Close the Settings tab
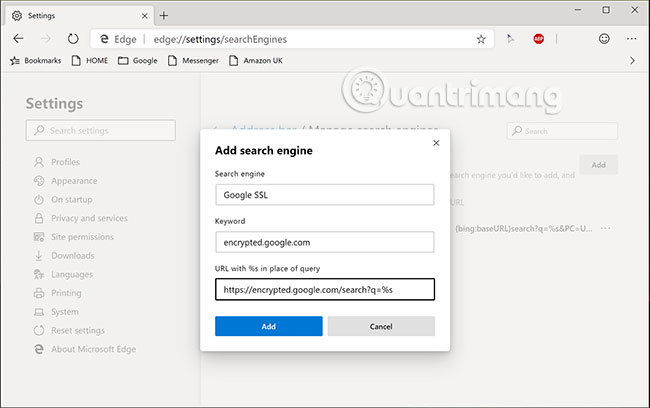Image resolution: width=650 pixels, height=408 pixels. click(x=144, y=16)
